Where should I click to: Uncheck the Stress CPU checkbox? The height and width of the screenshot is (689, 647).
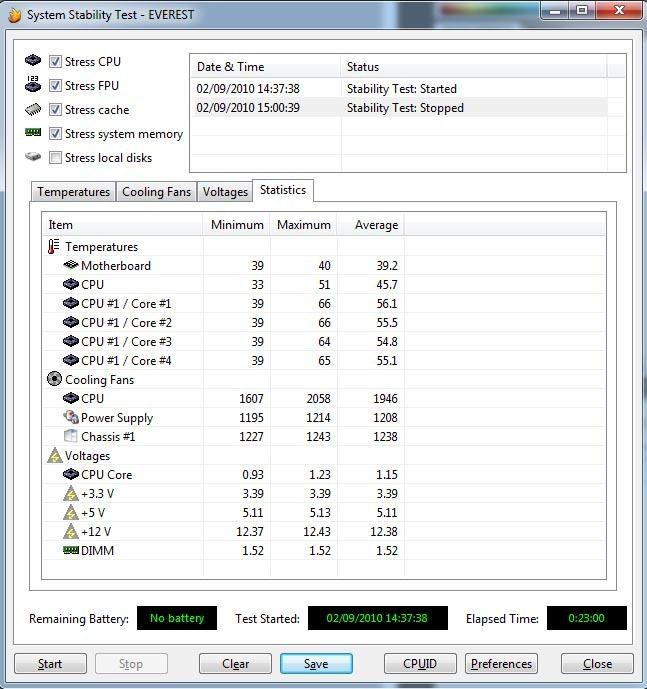point(55,62)
